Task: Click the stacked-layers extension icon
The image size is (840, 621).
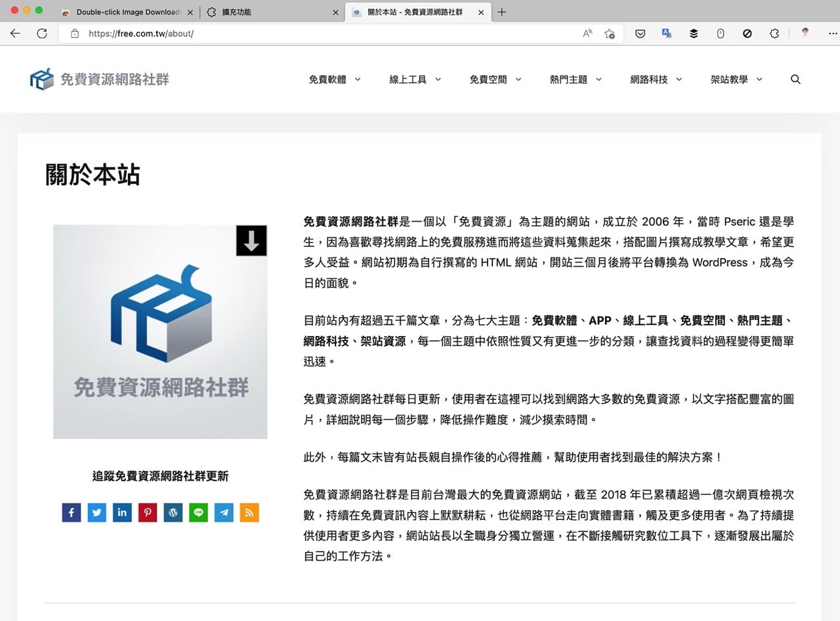Action: (x=694, y=33)
